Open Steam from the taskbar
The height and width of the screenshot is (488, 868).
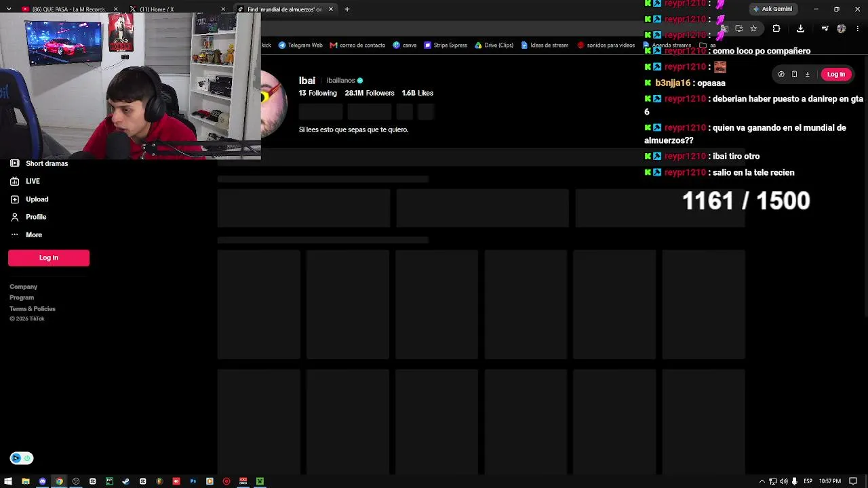click(x=126, y=481)
